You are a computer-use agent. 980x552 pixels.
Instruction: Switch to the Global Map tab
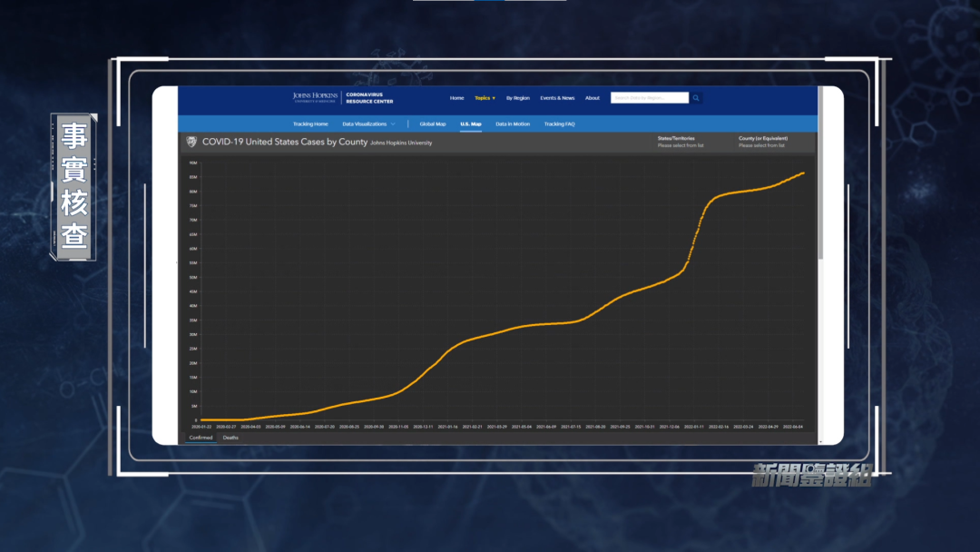(x=433, y=123)
